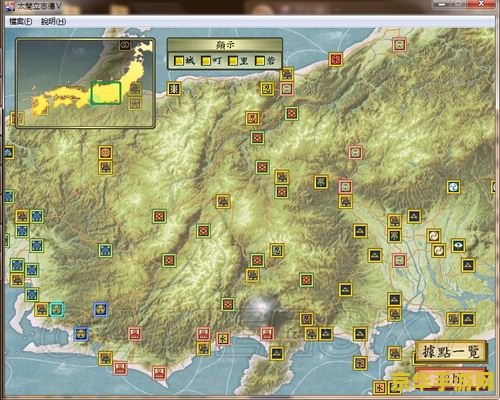Select the red port icon on the southernmost cape
The height and width of the screenshot is (400, 500).
point(159,373)
